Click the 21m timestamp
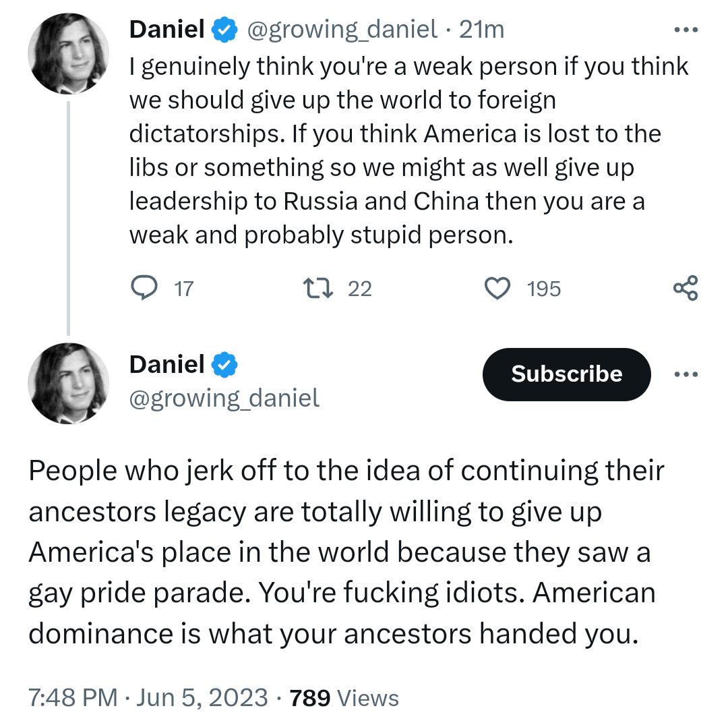 [x=481, y=29]
